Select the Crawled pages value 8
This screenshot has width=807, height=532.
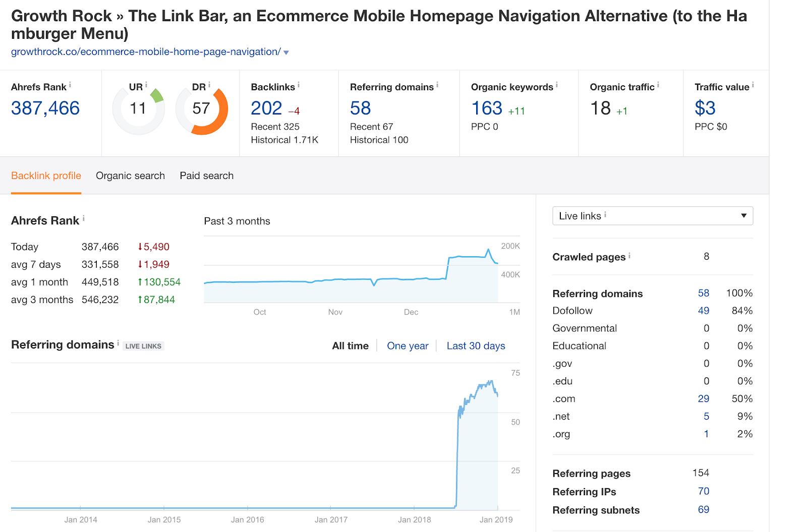tap(707, 257)
